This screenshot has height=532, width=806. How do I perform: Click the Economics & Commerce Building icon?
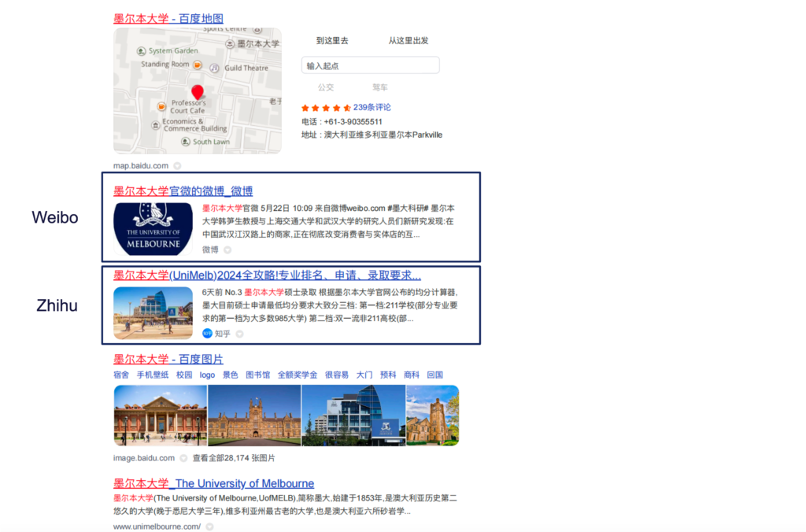click(156, 125)
